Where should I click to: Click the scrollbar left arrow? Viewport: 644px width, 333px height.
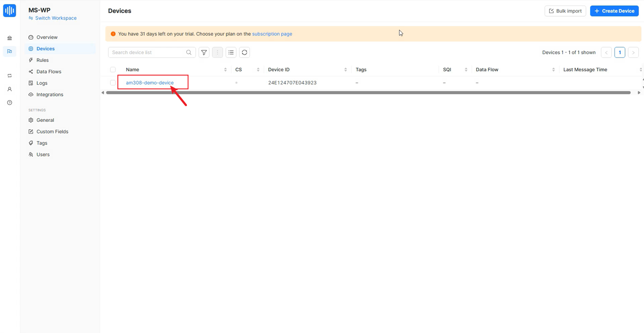[x=103, y=93]
